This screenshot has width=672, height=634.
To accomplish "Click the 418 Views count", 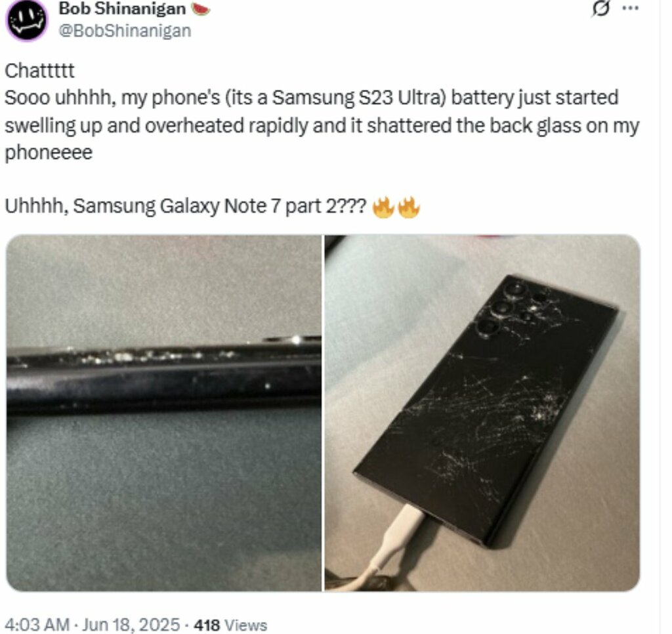I will point(230,625).
